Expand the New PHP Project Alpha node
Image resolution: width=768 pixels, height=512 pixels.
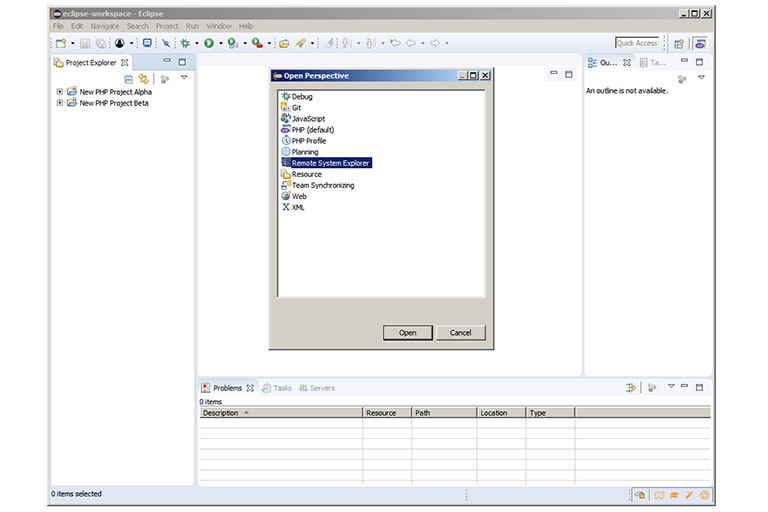[x=60, y=92]
